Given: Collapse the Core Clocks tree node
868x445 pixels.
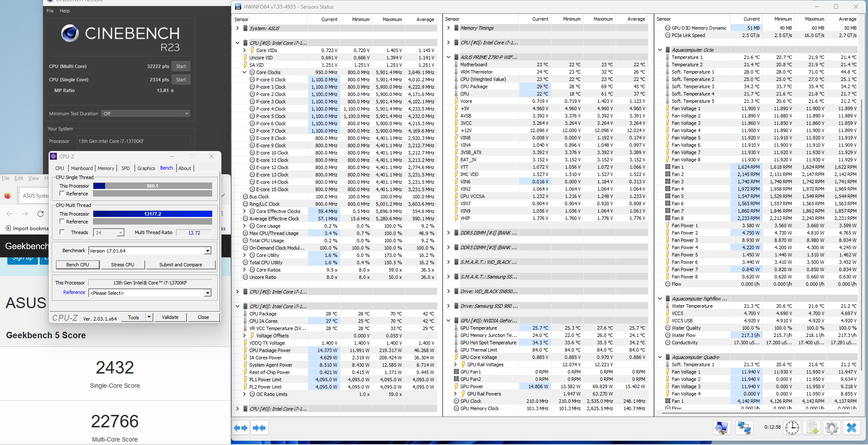Looking at the screenshot, I should tap(245, 72).
